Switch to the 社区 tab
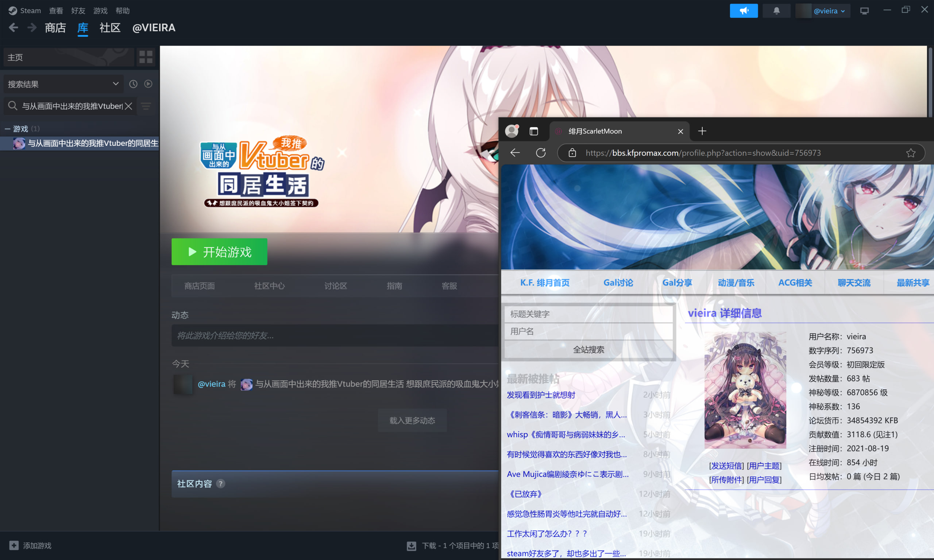Image resolution: width=934 pixels, height=560 pixels. pyautogui.click(x=110, y=28)
